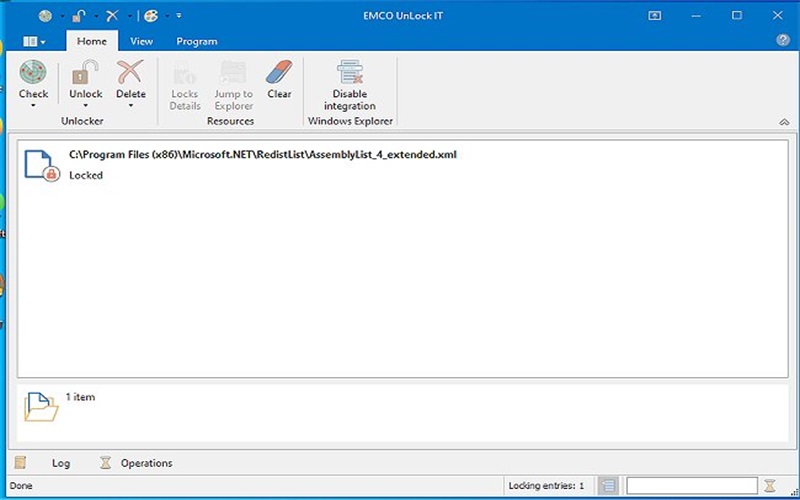
Task: Click the status bar hourglass icon
Action: point(769,486)
